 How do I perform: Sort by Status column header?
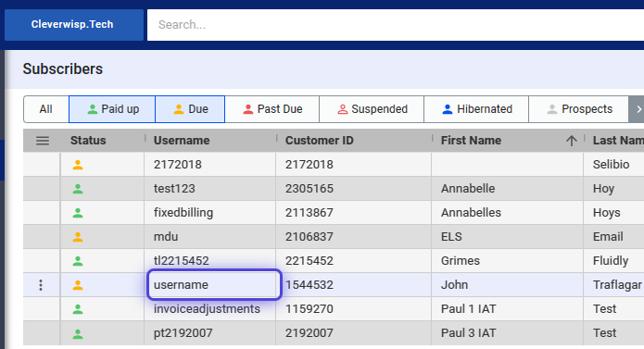click(88, 141)
